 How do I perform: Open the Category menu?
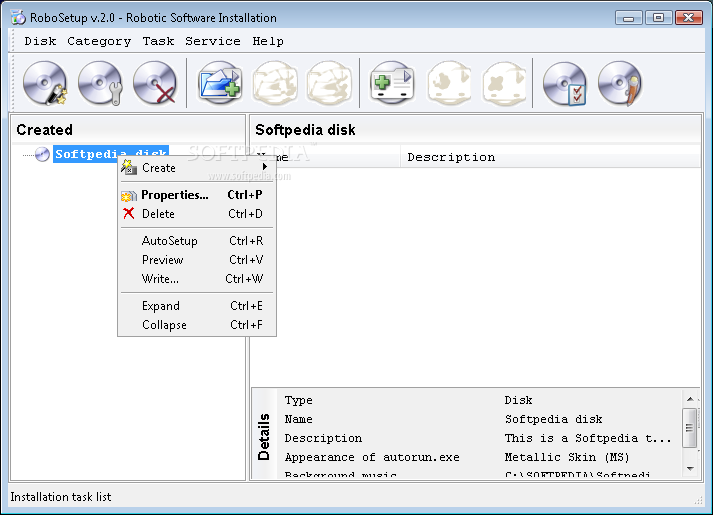point(99,41)
